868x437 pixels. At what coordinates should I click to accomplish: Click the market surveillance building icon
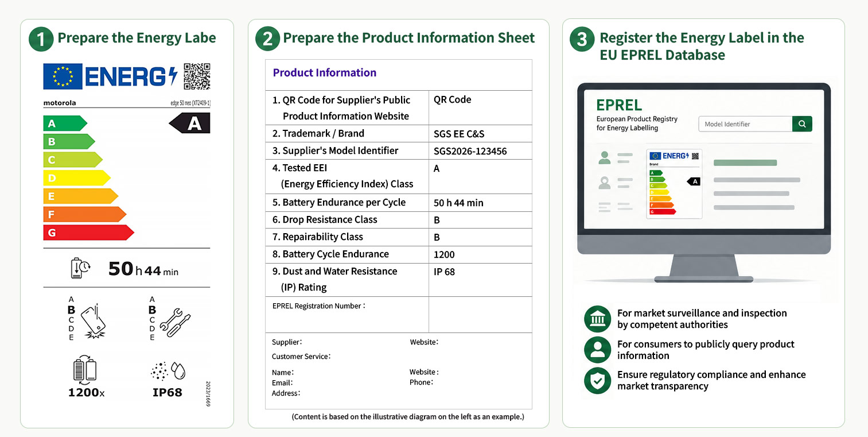tap(597, 319)
